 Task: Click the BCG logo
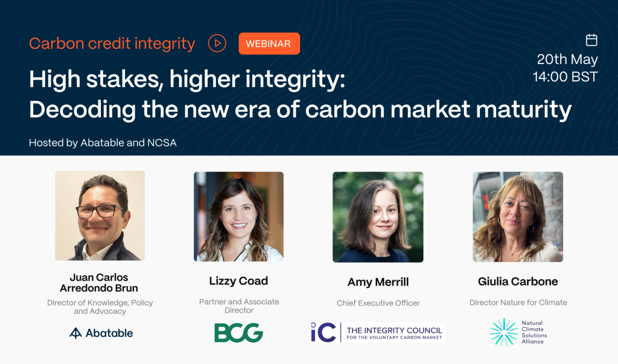pyautogui.click(x=238, y=333)
